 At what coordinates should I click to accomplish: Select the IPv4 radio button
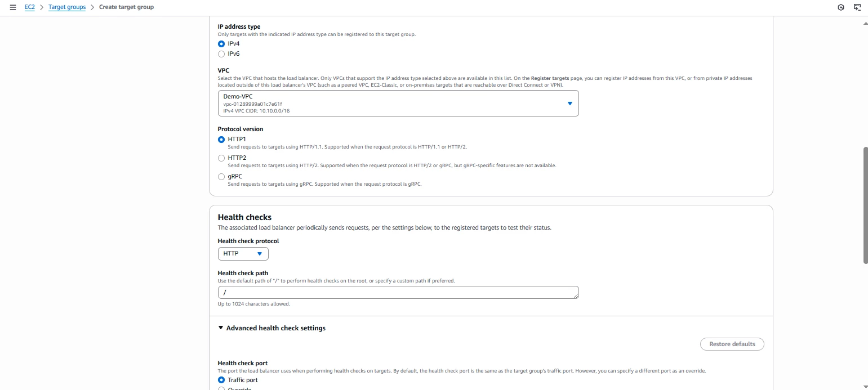221,43
